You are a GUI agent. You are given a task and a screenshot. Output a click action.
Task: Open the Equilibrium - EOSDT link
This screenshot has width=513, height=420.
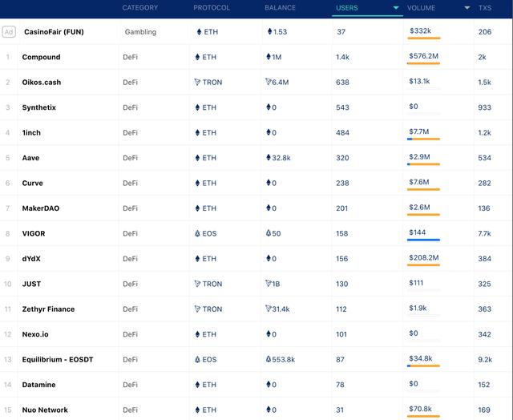tap(58, 359)
